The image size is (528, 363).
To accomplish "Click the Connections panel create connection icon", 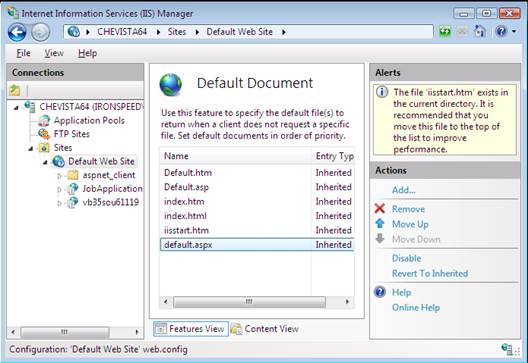I will tap(15, 90).
